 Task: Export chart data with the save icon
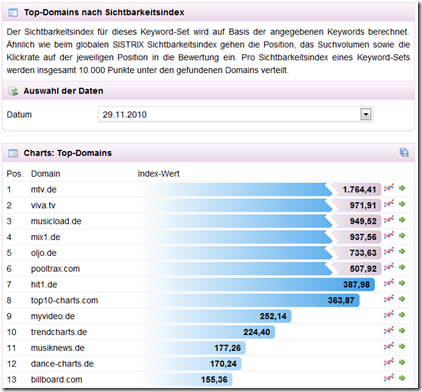pyautogui.click(x=404, y=153)
